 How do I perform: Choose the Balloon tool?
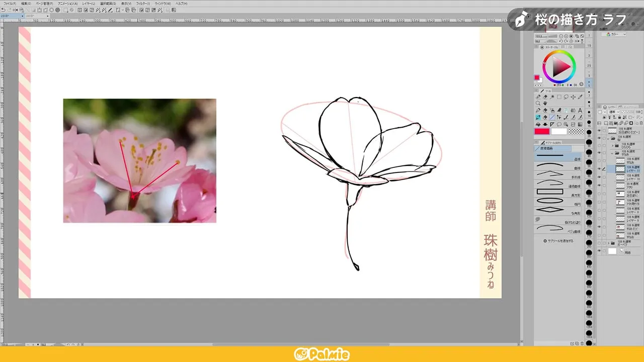(558, 124)
